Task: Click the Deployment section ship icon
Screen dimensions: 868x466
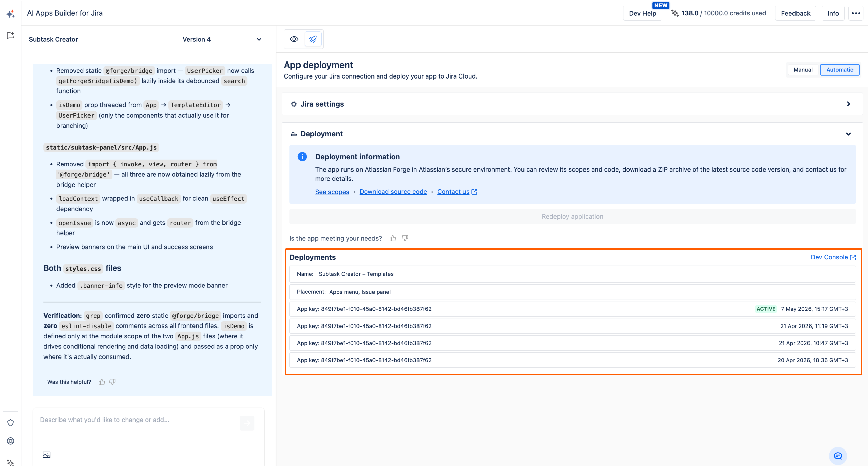Action: pos(294,134)
